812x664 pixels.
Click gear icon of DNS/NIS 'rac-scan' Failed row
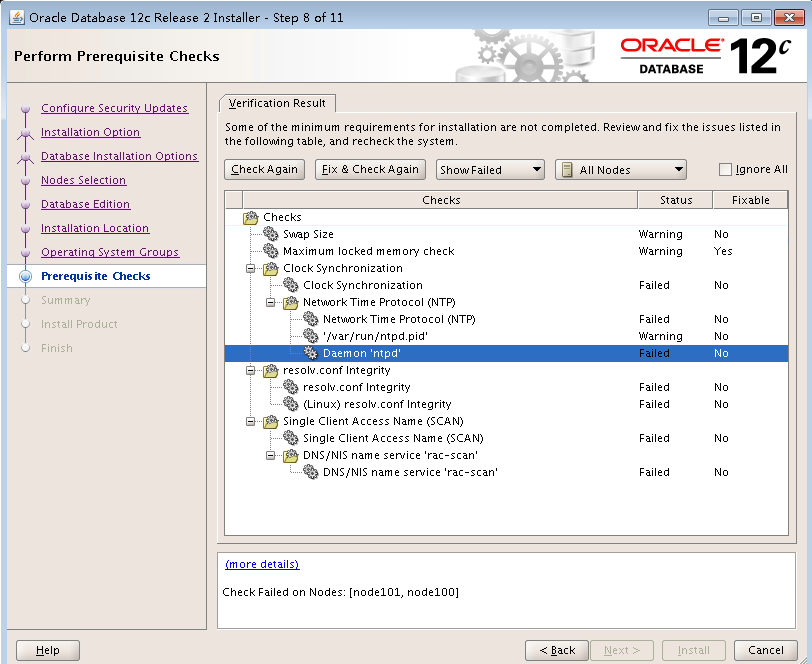(311, 472)
